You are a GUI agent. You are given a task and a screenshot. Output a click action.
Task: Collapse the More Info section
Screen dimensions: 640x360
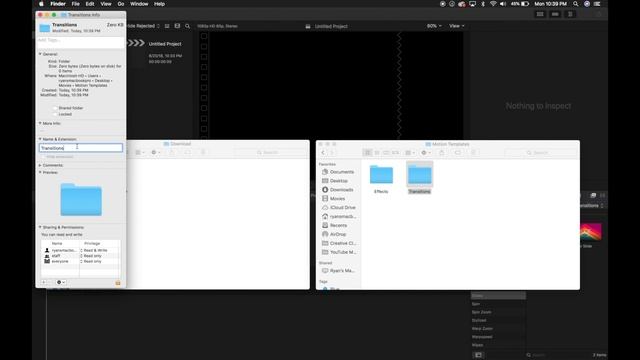pos(40,123)
